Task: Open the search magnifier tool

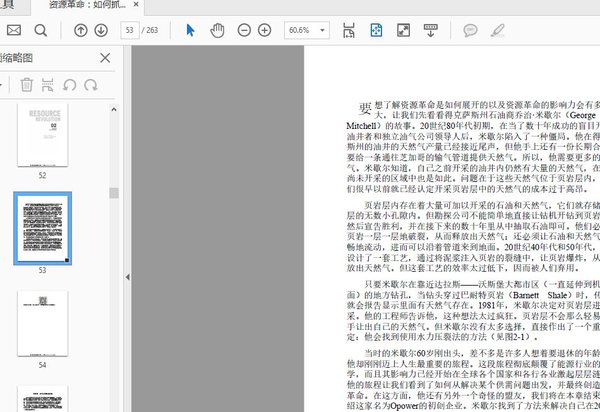Action: [41, 30]
